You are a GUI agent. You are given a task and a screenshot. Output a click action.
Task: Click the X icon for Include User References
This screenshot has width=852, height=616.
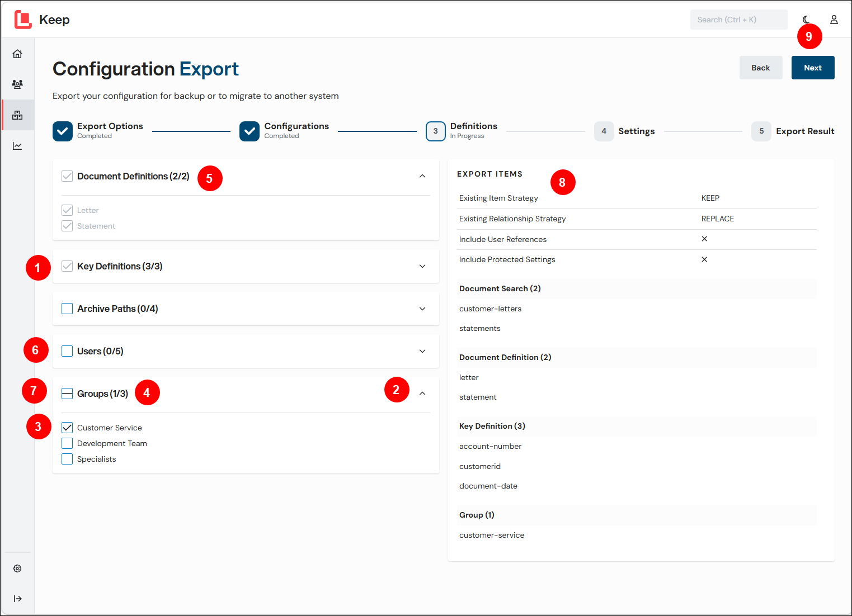point(704,239)
